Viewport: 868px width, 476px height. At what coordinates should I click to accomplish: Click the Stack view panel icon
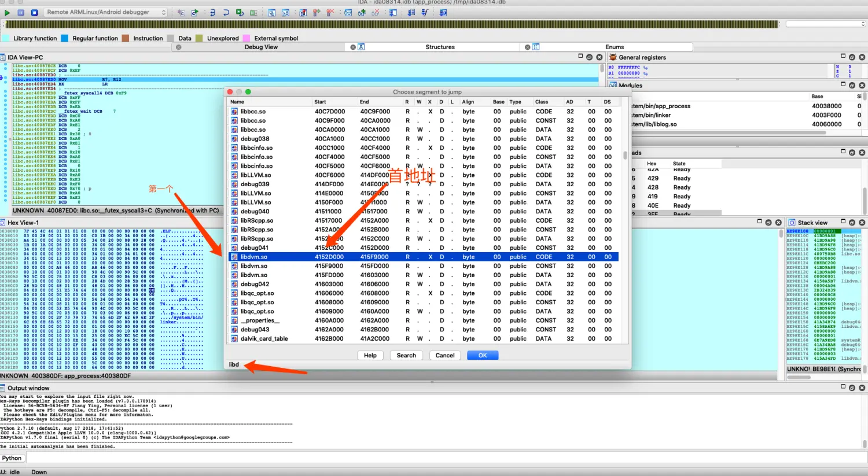point(792,223)
